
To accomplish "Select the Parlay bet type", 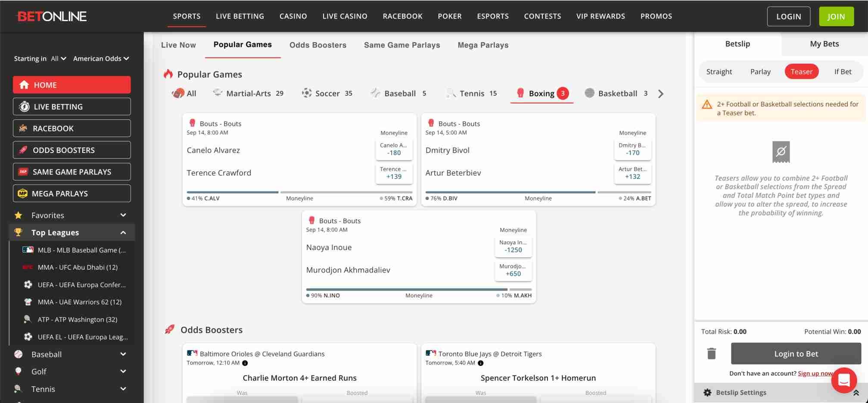I will (760, 72).
